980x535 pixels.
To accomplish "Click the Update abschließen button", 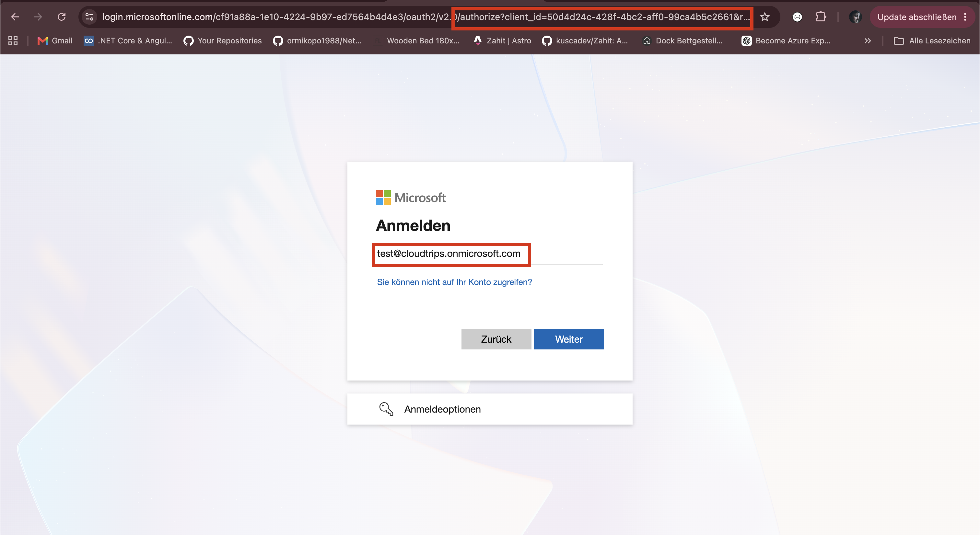I will click(x=917, y=17).
